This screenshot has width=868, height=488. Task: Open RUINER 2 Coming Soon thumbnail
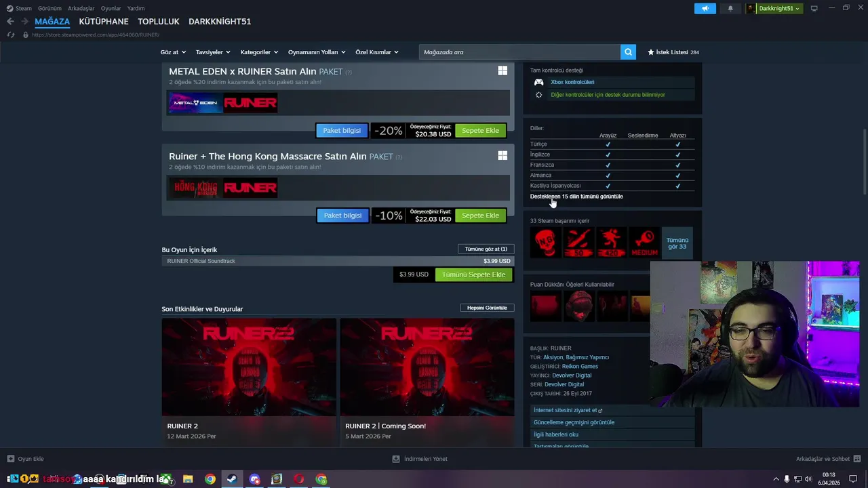pos(427,367)
